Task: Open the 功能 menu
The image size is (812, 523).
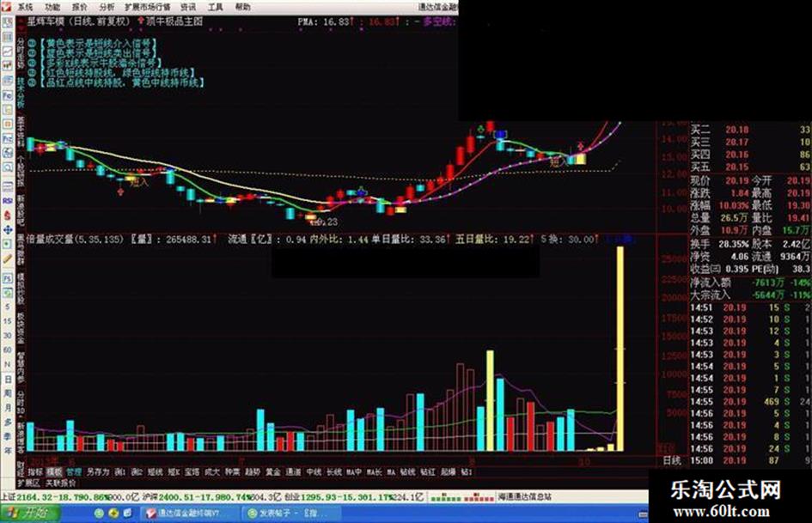Action: point(52,7)
